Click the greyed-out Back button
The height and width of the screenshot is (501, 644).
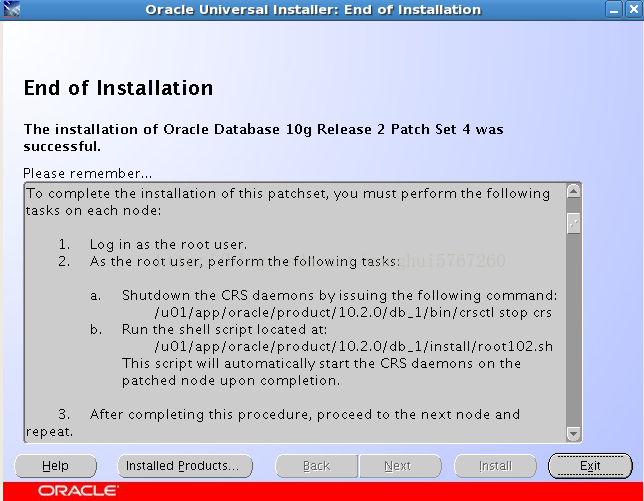(316, 466)
